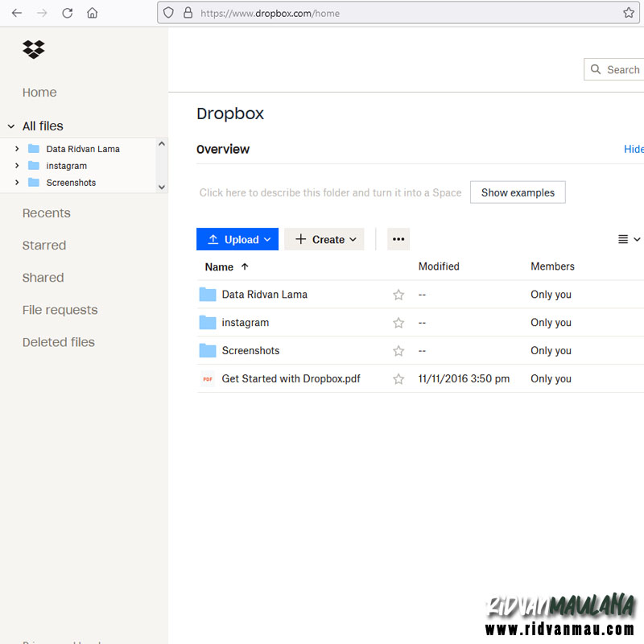Image resolution: width=644 pixels, height=644 pixels.
Task: Click the Search input field
Action: (614, 69)
